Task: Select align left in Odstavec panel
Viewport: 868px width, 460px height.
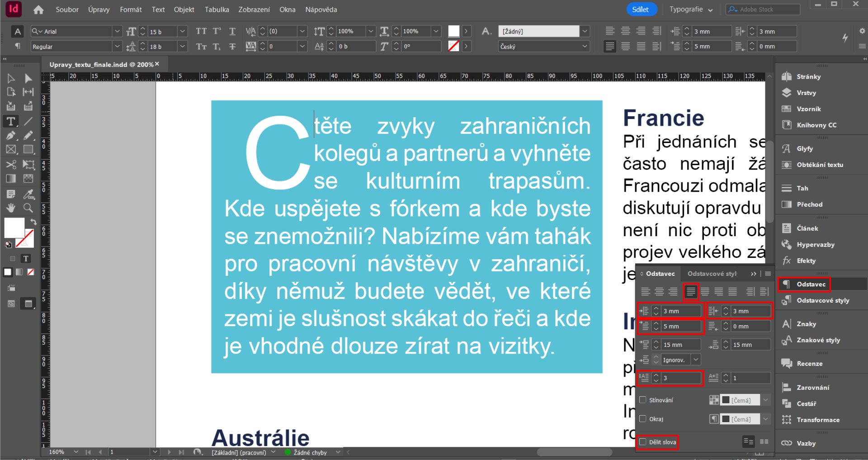Action: pos(646,292)
